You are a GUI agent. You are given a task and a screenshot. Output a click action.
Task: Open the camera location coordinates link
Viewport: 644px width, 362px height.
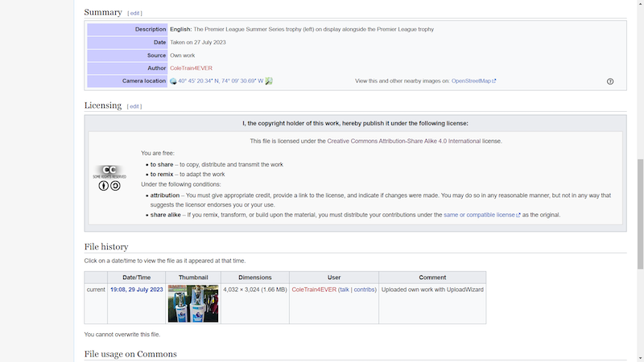point(221,81)
